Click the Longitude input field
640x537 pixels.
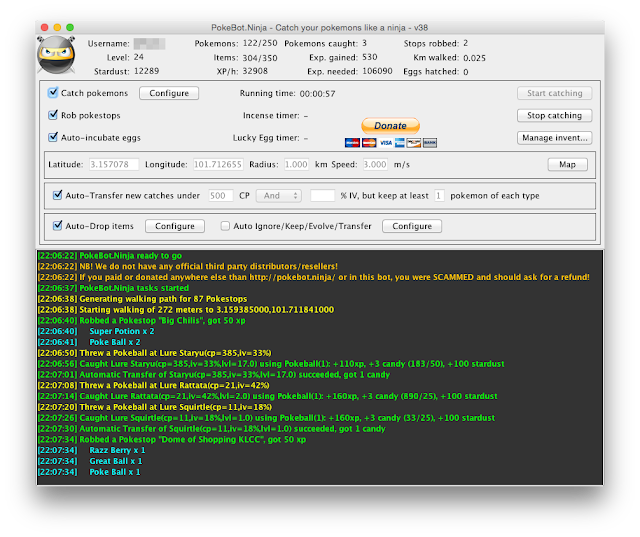point(218,164)
